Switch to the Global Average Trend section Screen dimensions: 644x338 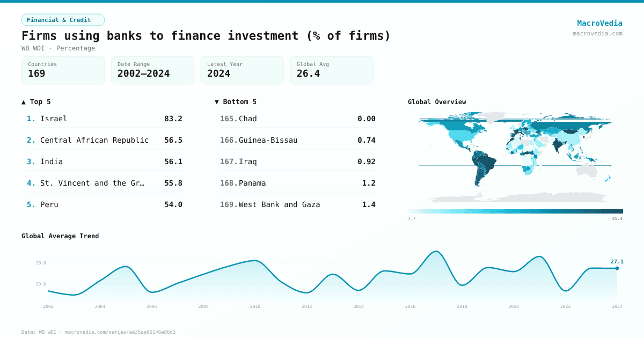click(x=60, y=236)
